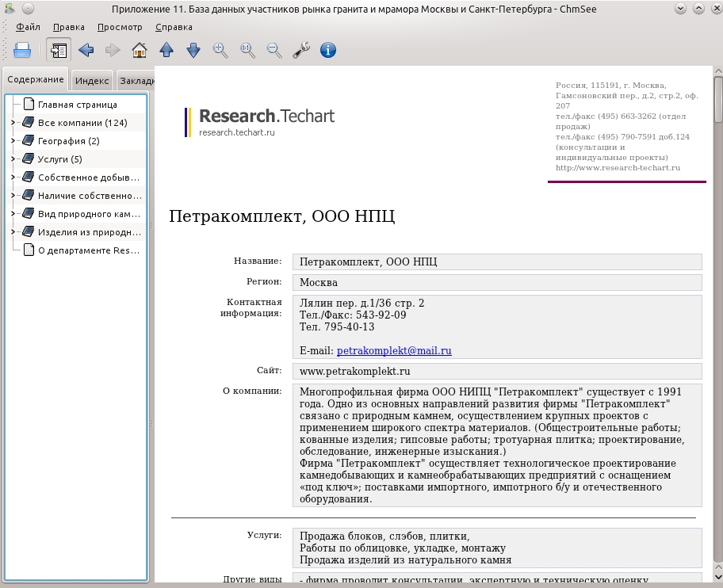Expand the Вид природного кам... node

13,214
